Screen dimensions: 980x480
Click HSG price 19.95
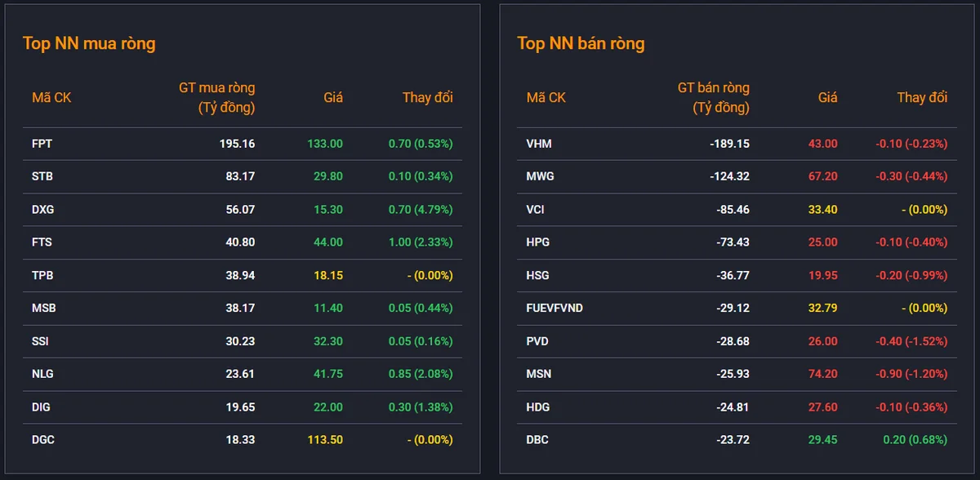coord(823,276)
